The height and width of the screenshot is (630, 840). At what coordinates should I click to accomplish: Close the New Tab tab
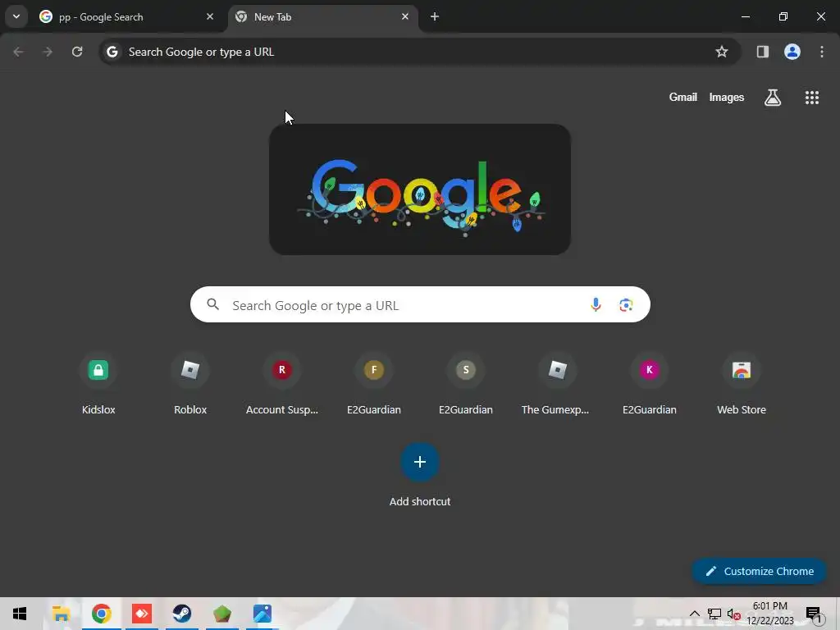pos(405,16)
